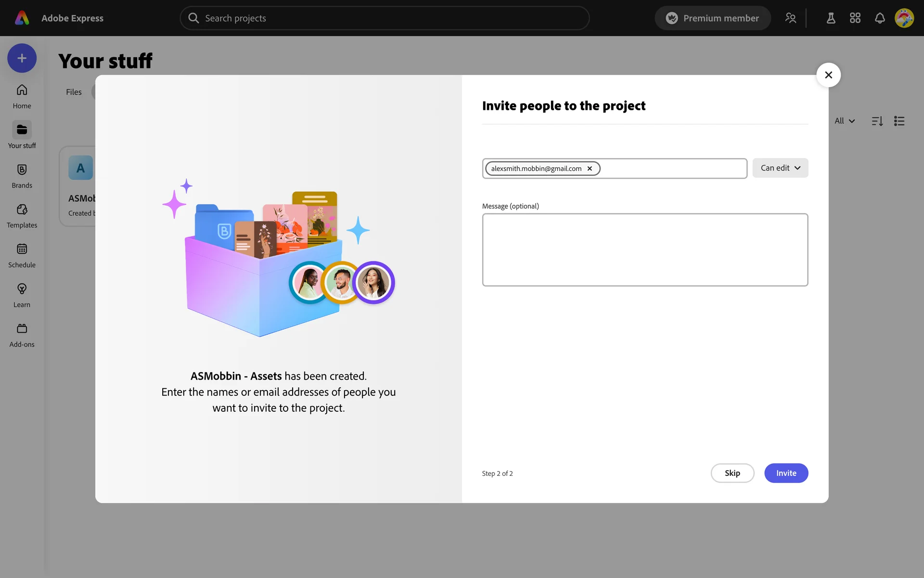This screenshot has height=578, width=924.
Task: Open the apps grid icon
Action: coord(855,18)
